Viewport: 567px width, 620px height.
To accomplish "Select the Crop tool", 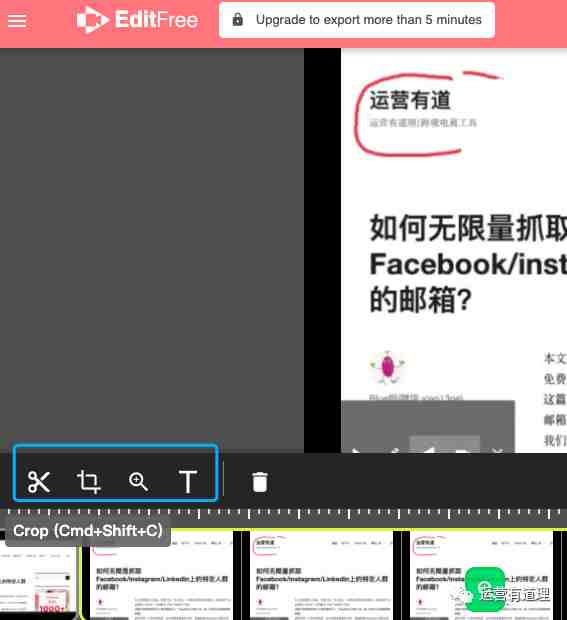I will click(88, 482).
